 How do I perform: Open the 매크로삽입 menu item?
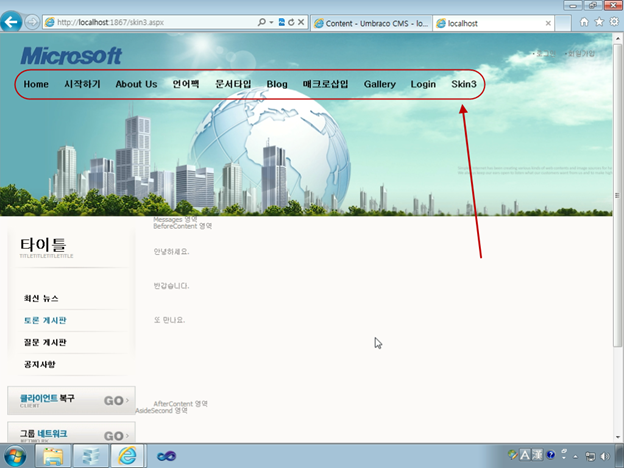tap(326, 84)
